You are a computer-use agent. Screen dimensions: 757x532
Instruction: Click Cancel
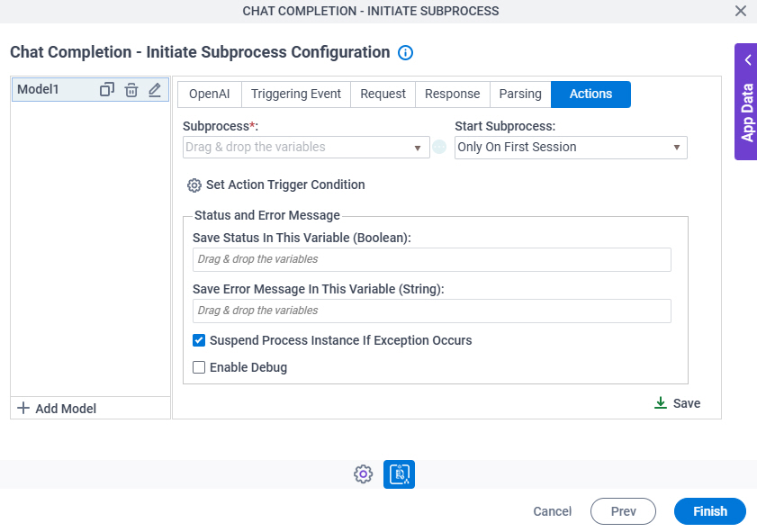pyautogui.click(x=553, y=511)
